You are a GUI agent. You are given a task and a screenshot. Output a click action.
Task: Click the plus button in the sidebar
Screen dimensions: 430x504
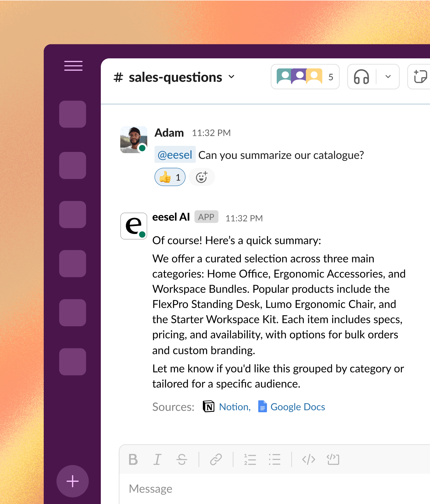point(73,481)
